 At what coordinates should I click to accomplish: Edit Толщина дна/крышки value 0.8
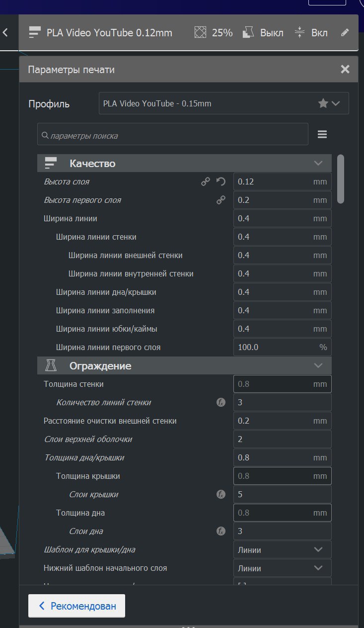point(283,457)
